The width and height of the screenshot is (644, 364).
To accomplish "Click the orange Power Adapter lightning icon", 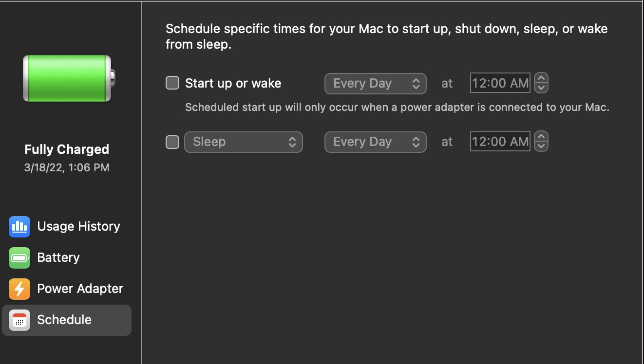I will 19,289.
